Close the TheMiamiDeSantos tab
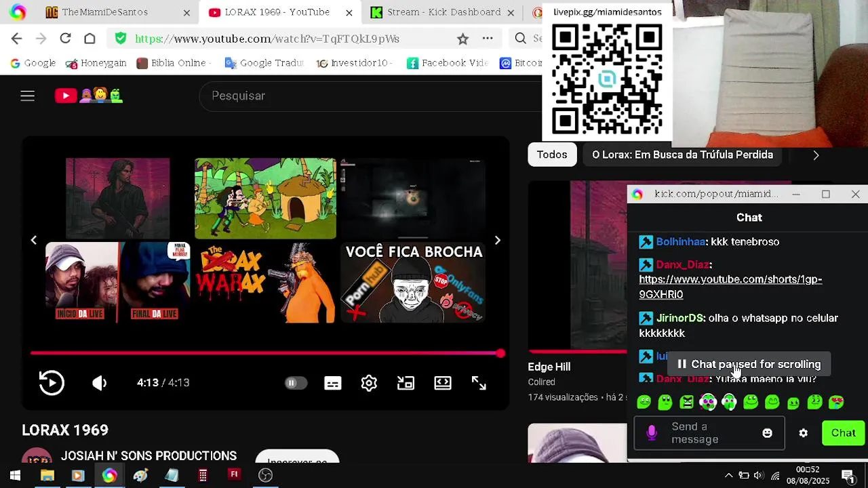Screen dimensions: 868x488 (186, 13)
